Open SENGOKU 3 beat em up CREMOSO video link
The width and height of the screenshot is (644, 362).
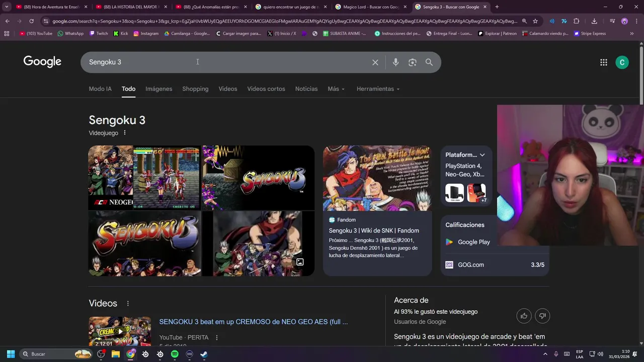pyautogui.click(x=254, y=322)
